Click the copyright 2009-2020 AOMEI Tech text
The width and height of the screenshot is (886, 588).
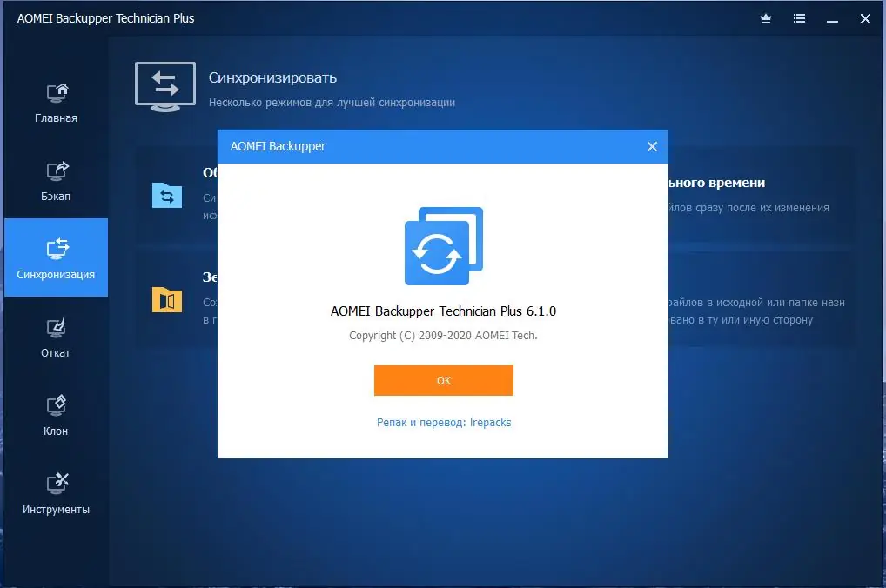[x=444, y=335]
